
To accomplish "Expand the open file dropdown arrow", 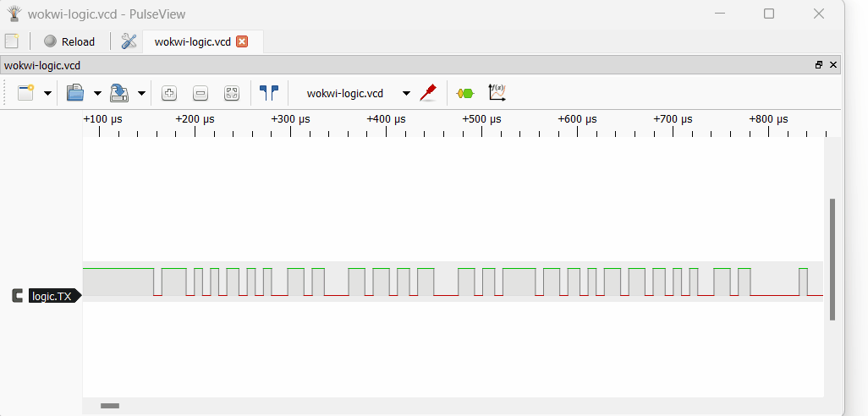I will [97, 94].
